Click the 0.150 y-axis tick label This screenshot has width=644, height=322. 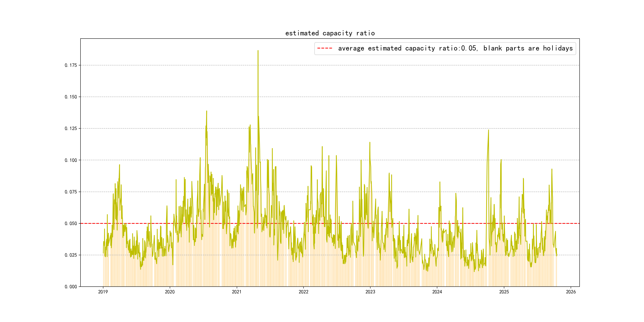click(x=71, y=97)
